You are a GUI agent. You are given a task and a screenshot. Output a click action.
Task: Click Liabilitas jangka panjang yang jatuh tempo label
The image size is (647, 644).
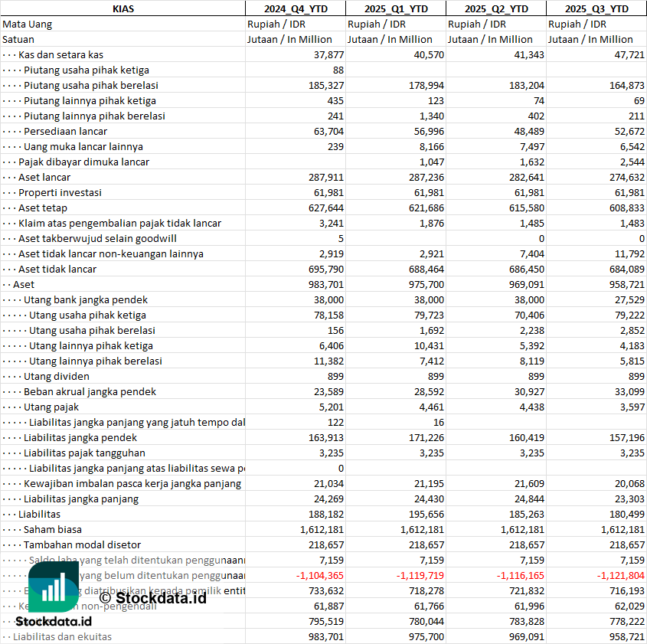click(137, 423)
